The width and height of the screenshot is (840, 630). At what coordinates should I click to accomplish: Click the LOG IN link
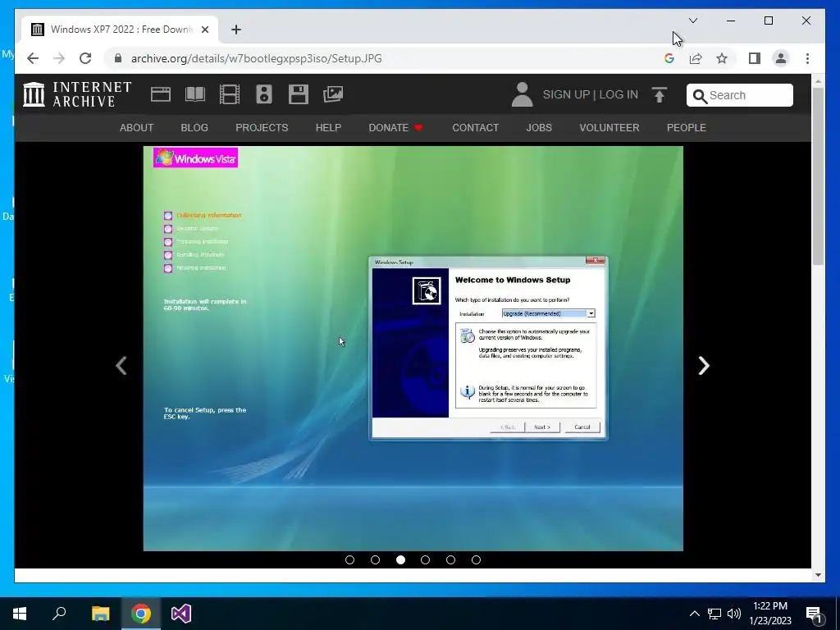[619, 94]
